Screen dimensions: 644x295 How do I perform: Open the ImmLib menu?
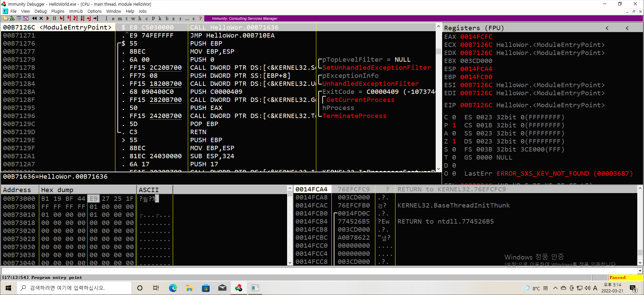click(76, 11)
